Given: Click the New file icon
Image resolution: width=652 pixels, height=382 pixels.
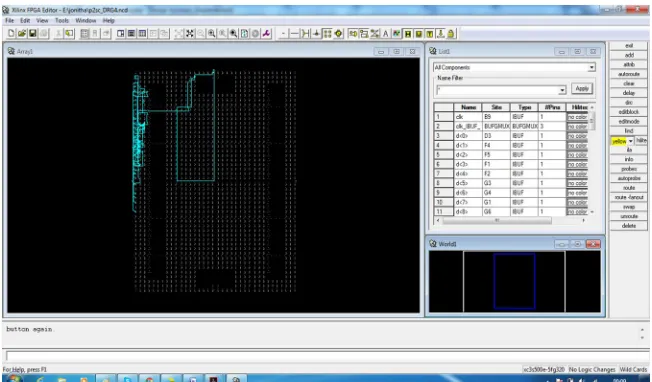Looking at the screenshot, I should tap(11, 34).
